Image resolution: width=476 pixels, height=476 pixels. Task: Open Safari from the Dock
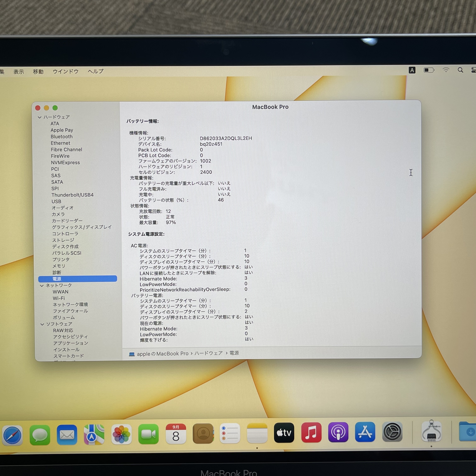(x=12, y=435)
